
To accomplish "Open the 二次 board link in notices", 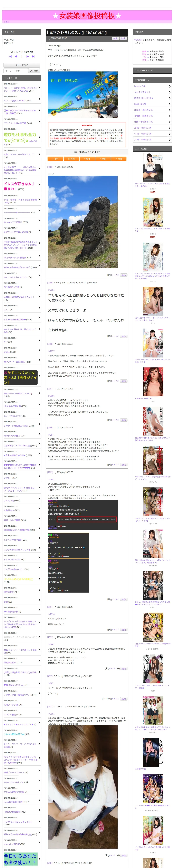I will click(x=144, y=57).
